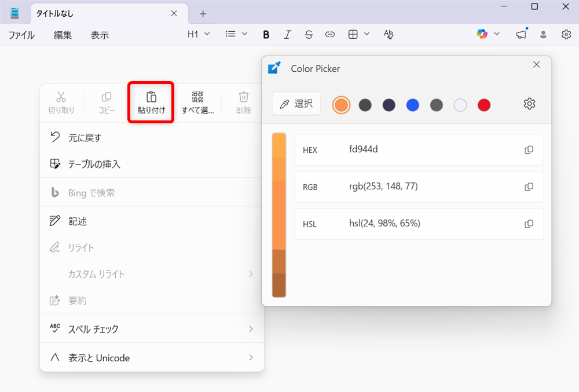Toggle italic formatting
Screen dimensions: 579x392
287,34
